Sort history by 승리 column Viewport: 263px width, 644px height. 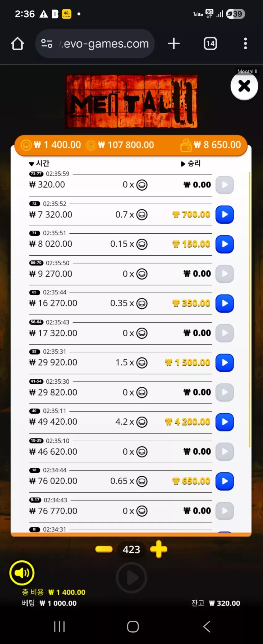coord(191,163)
